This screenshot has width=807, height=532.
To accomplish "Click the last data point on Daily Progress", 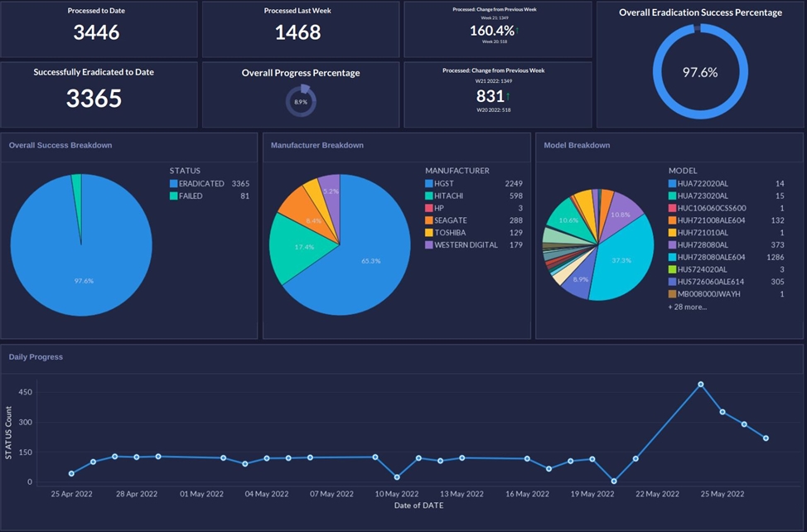I will 766,438.
